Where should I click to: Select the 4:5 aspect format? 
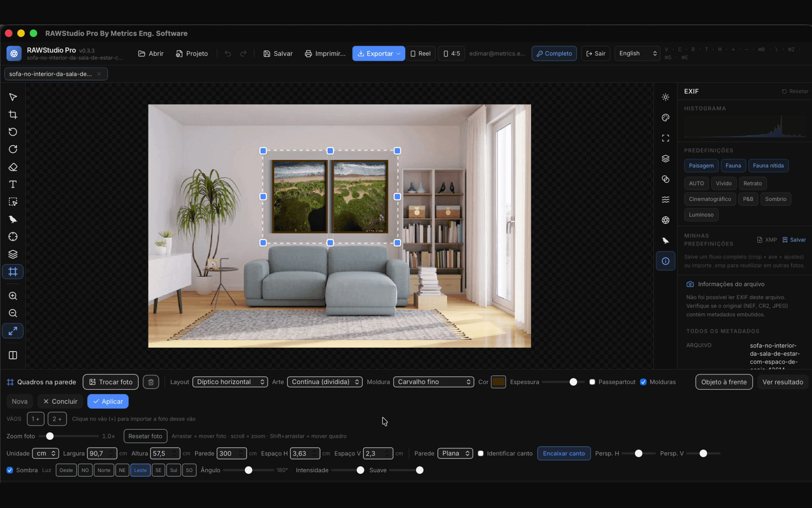click(x=451, y=53)
